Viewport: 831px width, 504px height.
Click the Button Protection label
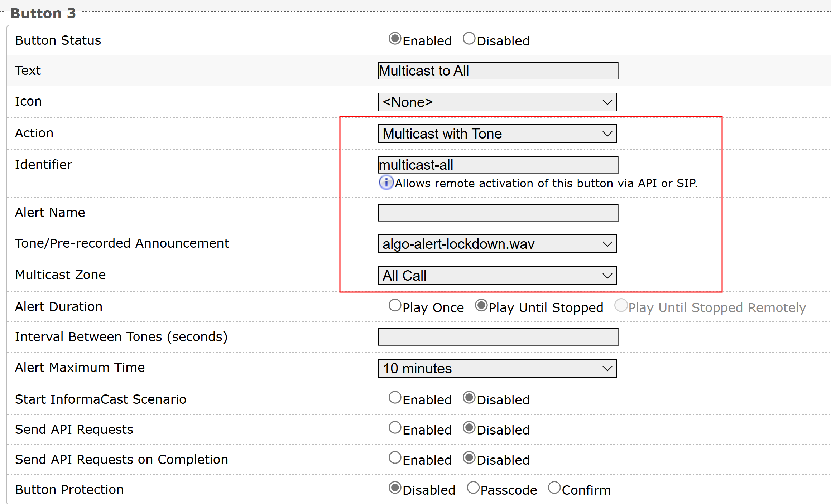pyautogui.click(x=69, y=490)
